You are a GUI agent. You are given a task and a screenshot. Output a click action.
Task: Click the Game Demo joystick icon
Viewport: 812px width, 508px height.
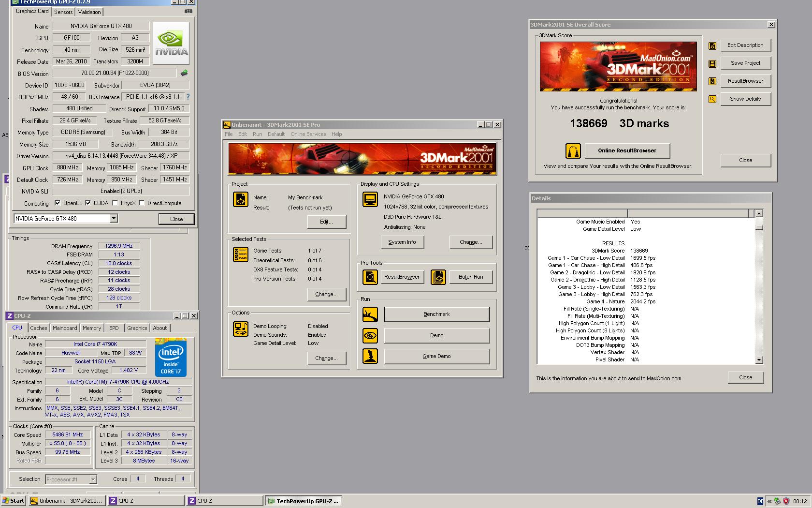click(x=370, y=356)
